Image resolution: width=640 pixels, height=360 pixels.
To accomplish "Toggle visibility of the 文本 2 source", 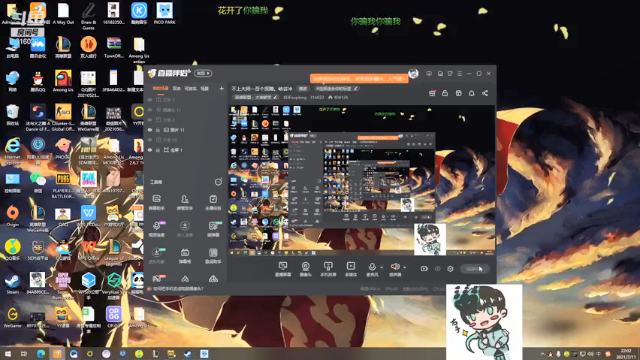I will (150, 120).
